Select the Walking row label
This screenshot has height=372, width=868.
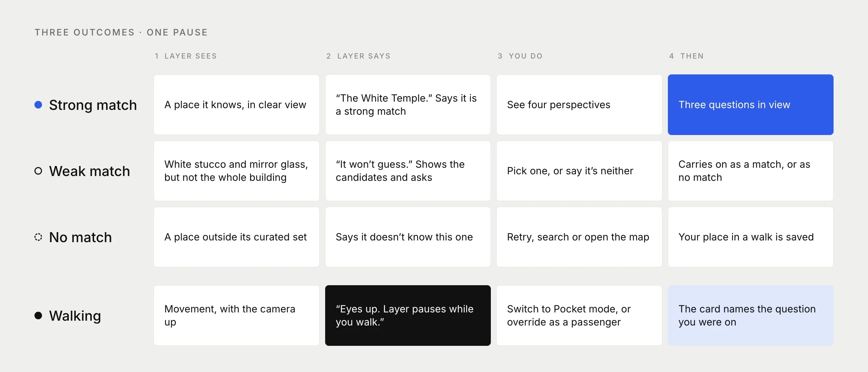pos(75,316)
